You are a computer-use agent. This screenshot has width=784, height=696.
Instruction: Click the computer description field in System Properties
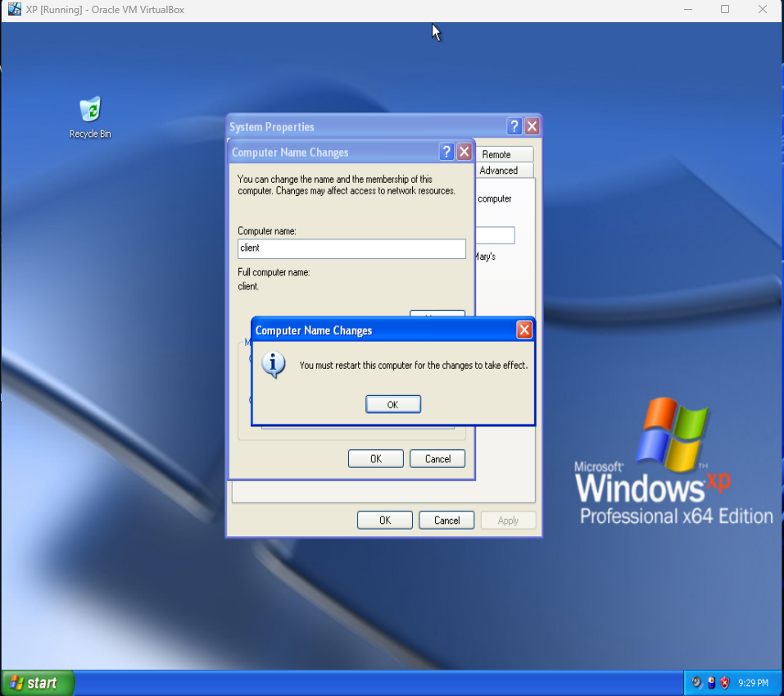495,235
